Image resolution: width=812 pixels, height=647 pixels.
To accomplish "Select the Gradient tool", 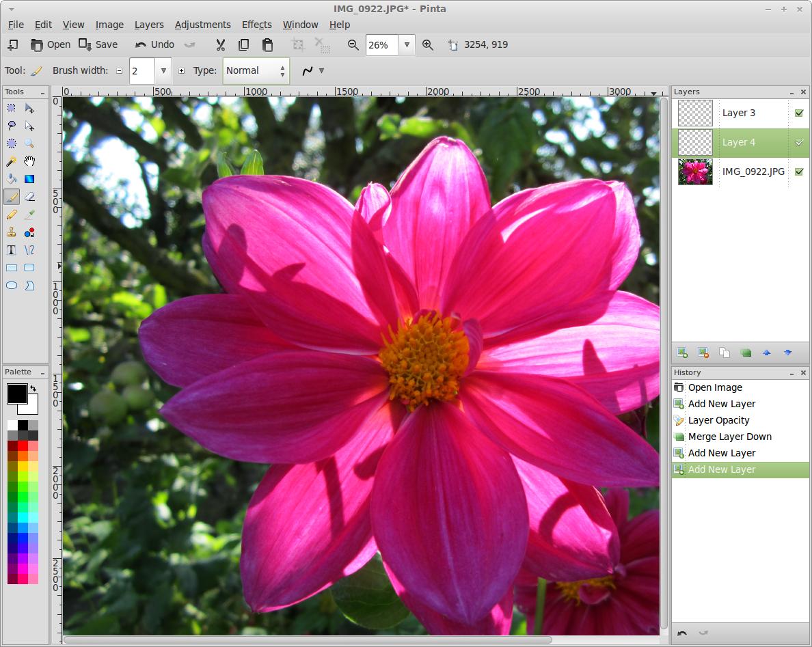I will coord(29,179).
